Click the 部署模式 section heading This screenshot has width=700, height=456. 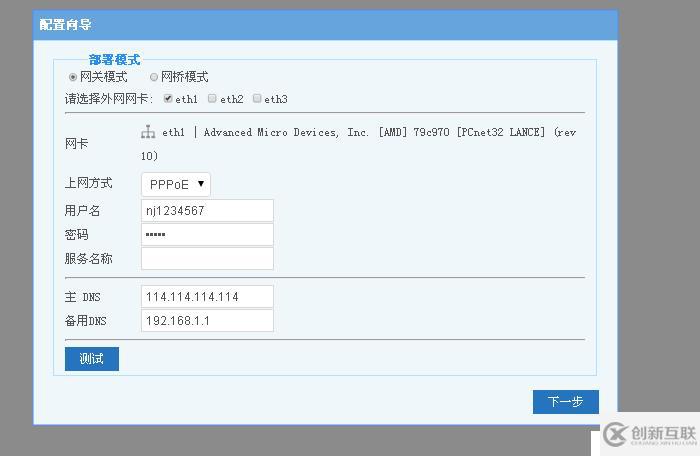pyautogui.click(x=114, y=60)
